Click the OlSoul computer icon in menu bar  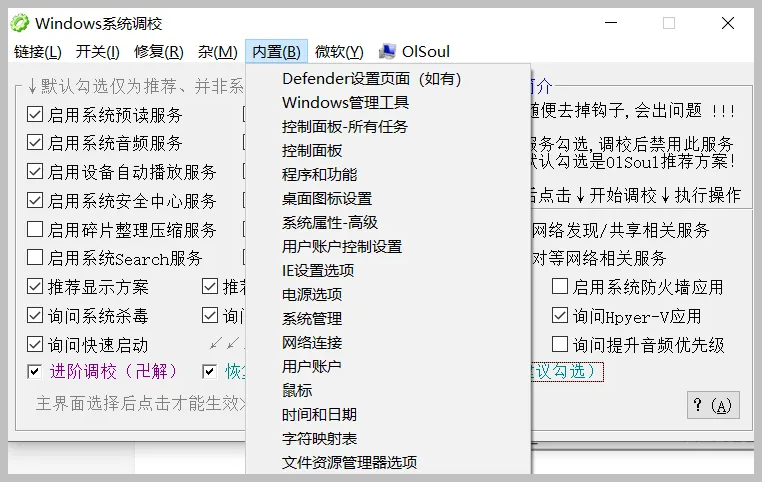click(387, 52)
